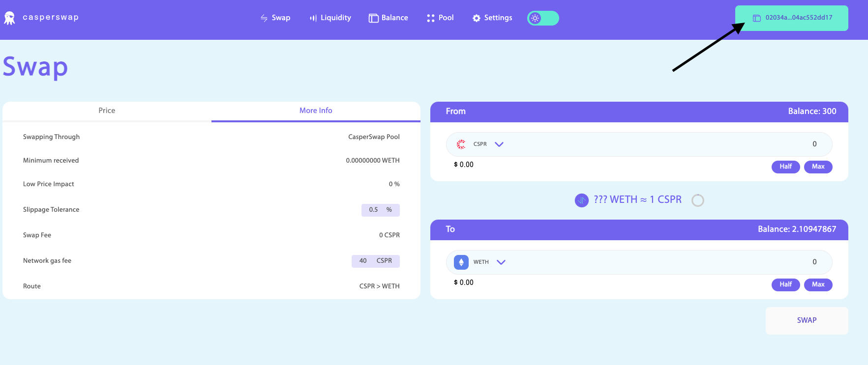
Task: Click the swap arrows icon in navbar
Action: [x=264, y=18]
